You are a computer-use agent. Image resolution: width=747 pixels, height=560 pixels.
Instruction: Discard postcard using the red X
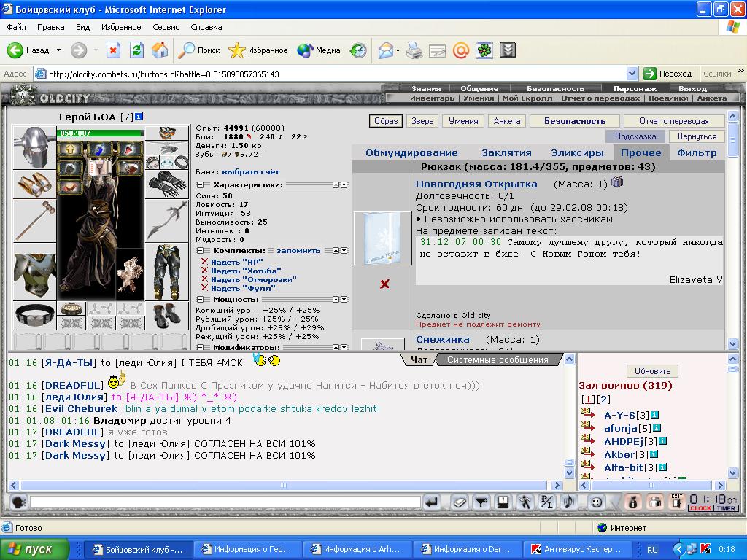pos(384,284)
